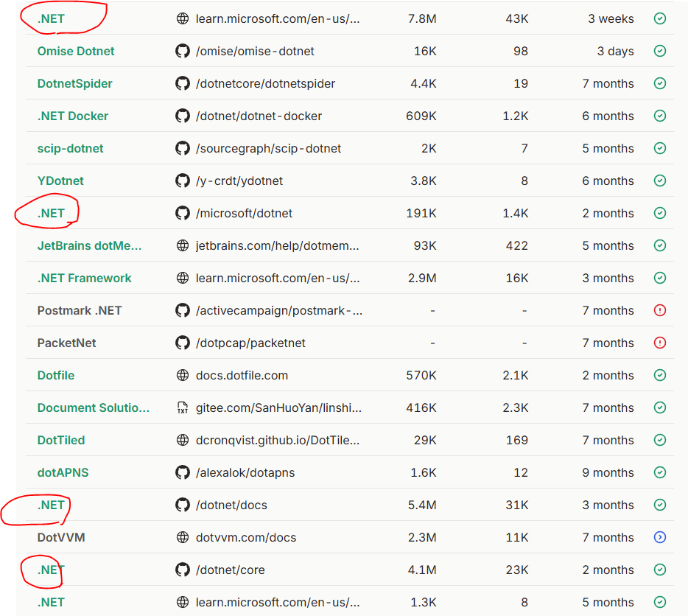Open the Document Solutio... library link
The image size is (688, 616).
click(x=94, y=408)
